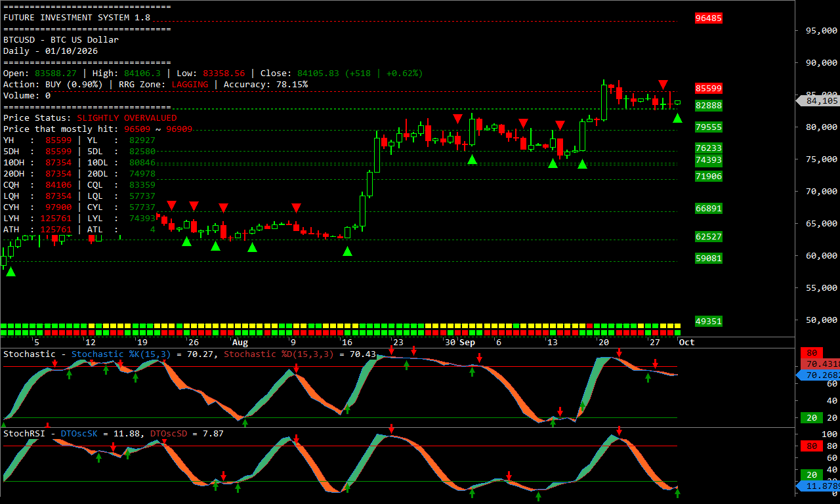Click the green 76233 price level label

(709, 148)
